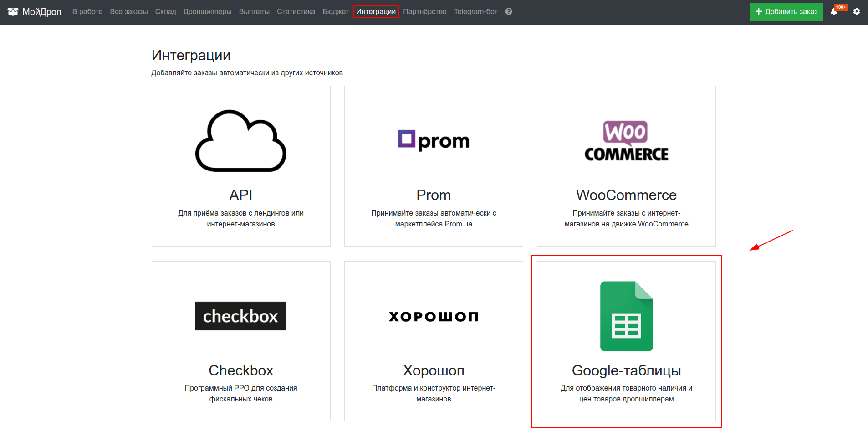Viewport: 868px width, 442px height.
Task: Open the Prom integration title
Action: point(434,195)
